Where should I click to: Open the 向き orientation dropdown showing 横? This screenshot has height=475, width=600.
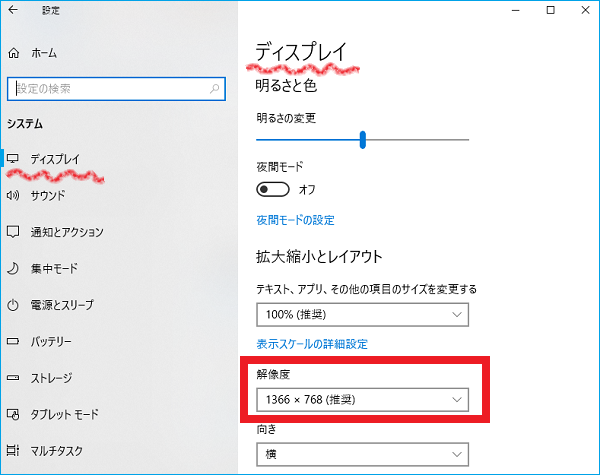click(x=362, y=454)
